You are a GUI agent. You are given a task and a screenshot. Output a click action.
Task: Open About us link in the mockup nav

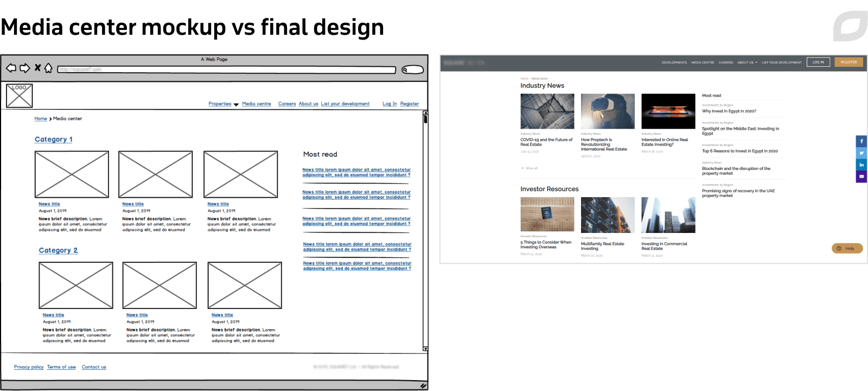309,104
